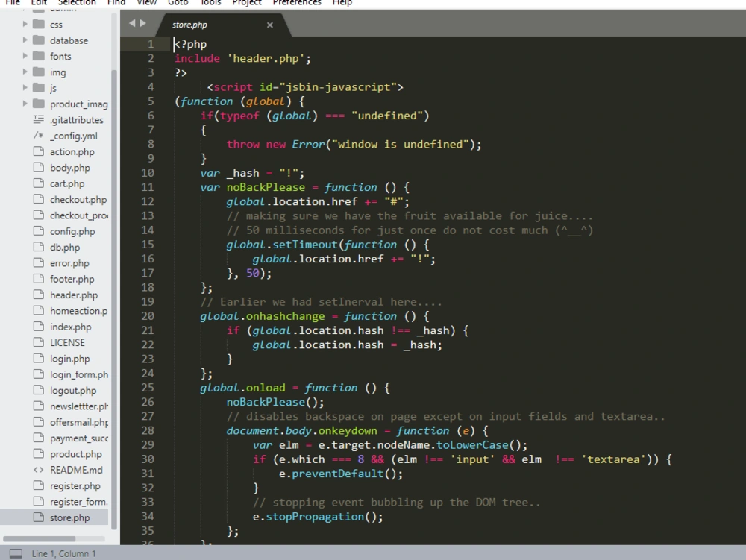The height and width of the screenshot is (560, 746).
Task: Expand the img folder arrow
Action: click(x=25, y=72)
